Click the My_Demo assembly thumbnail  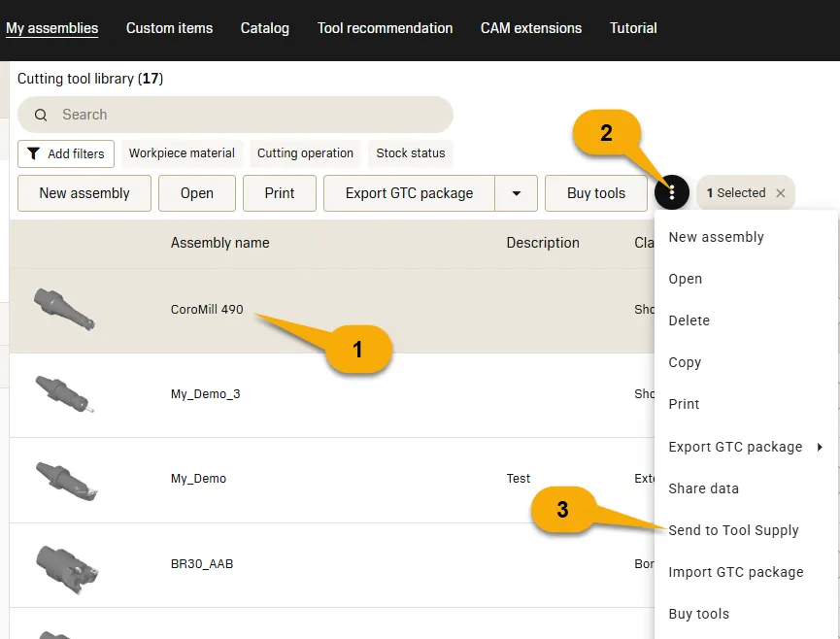tap(64, 479)
